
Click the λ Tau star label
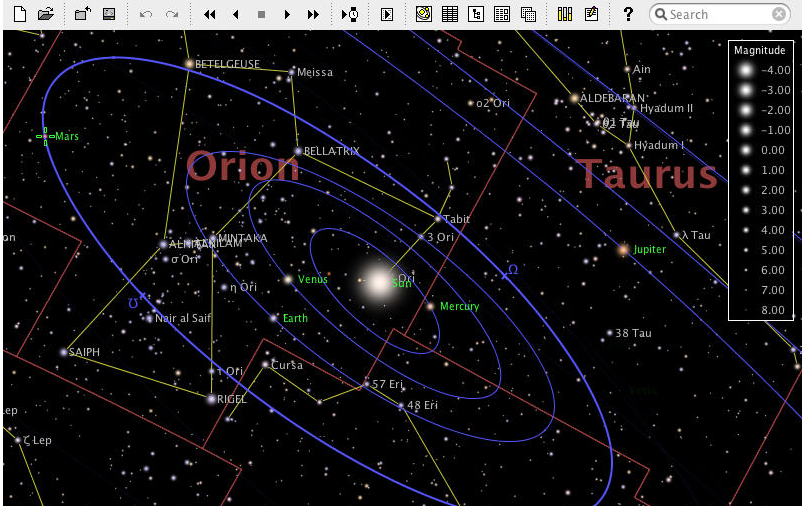coord(696,235)
